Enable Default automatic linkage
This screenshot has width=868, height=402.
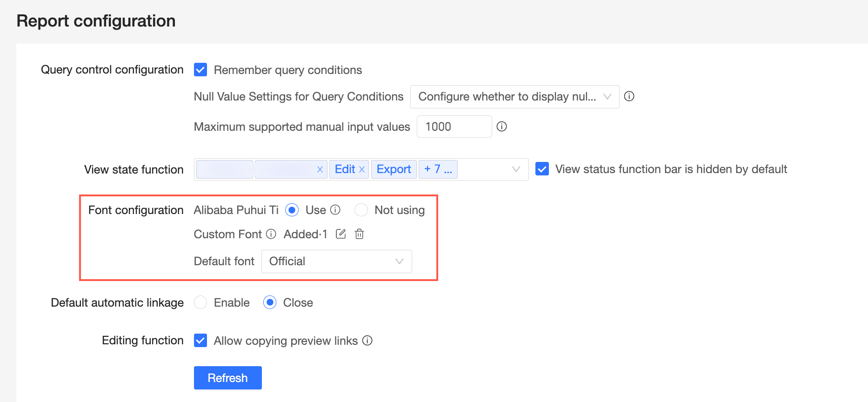click(x=200, y=302)
